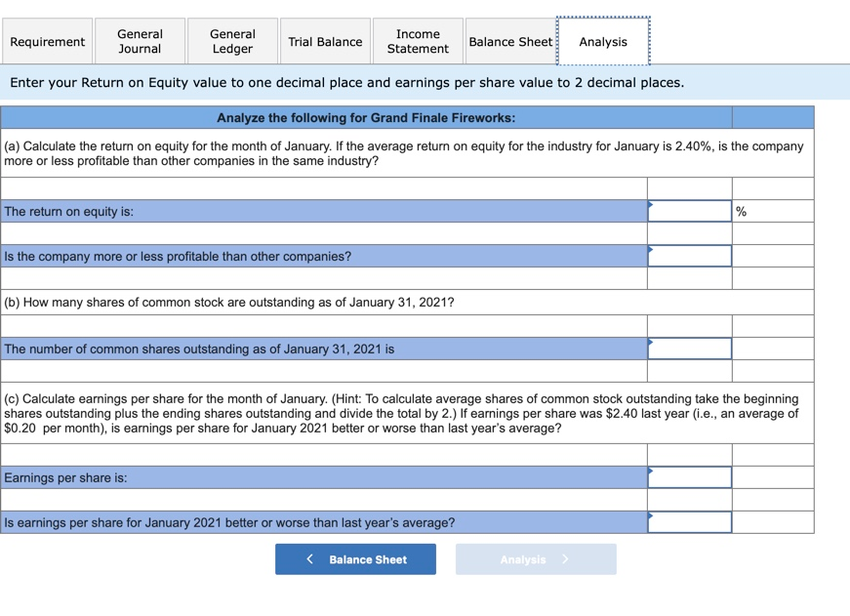
Task: Open the General Journal tab
Action: click(x=139, y=41)
